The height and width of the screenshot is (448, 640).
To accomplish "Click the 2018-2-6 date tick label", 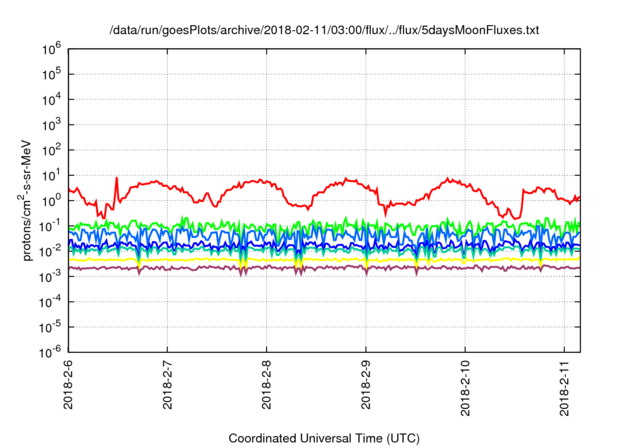I will coord(68,384).
